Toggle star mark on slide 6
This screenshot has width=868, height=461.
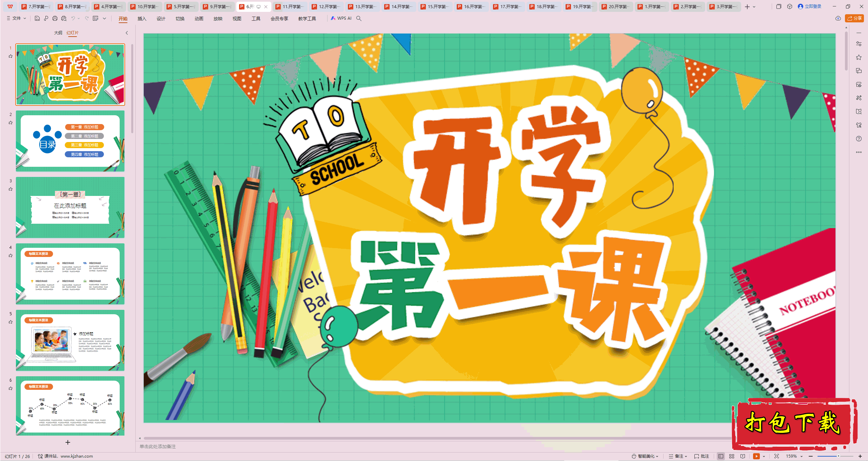[11, 388]
